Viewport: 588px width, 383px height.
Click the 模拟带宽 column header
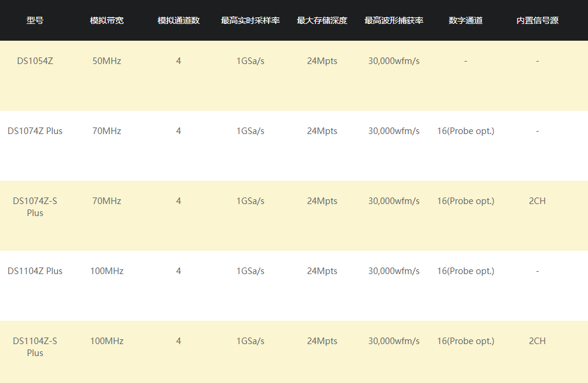pyautogui.click(x=107, y=20)
